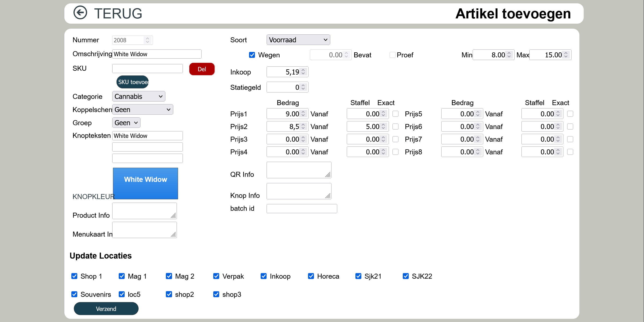Click the QR Info textarea
Screen dimensions: 644x322
tap(299, 170)
